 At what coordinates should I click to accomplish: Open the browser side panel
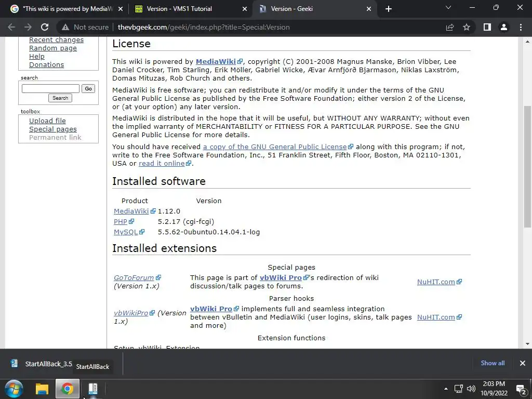click(487, 27)
